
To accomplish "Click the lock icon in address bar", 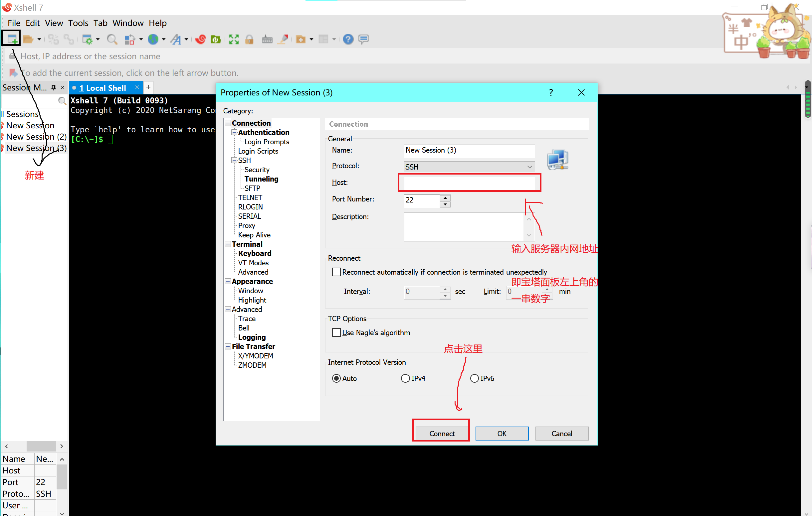I will tap(12, 56).
